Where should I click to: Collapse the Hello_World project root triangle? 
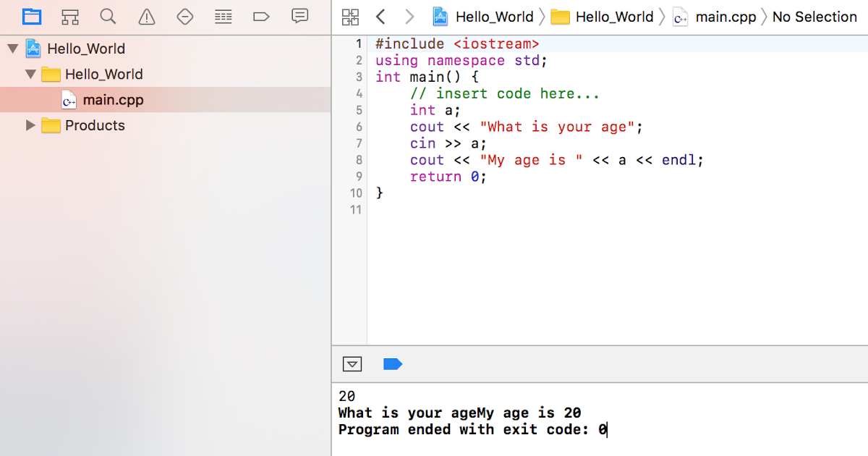click(13, 49)
